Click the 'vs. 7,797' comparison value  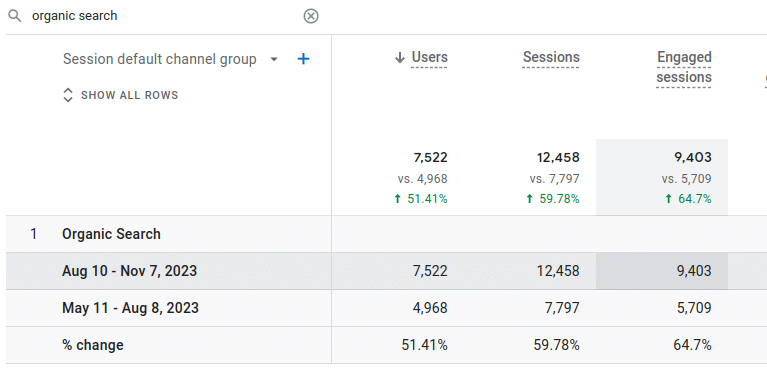554,179
